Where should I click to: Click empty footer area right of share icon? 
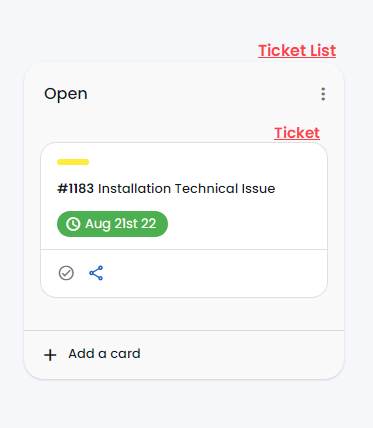(x=213, y=273)
